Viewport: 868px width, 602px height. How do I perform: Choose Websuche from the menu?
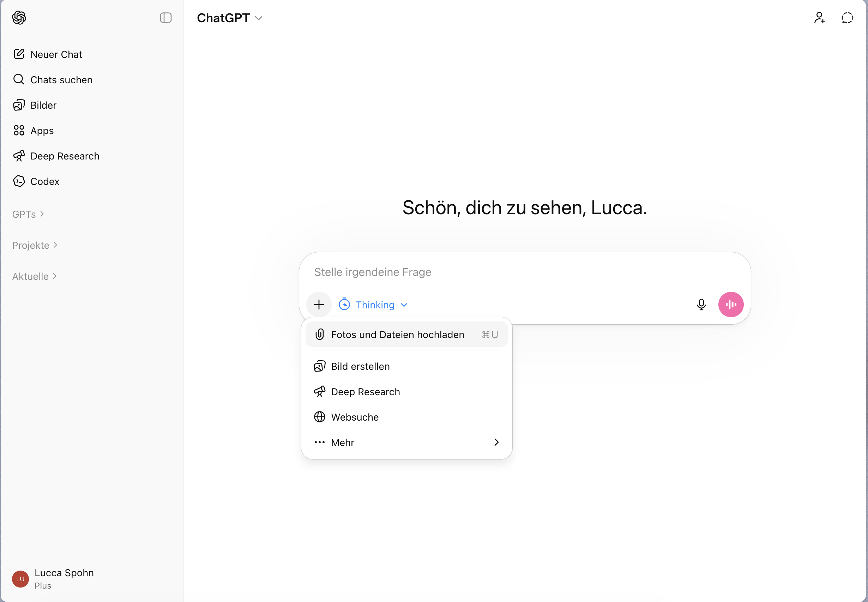tap(355, 417)
